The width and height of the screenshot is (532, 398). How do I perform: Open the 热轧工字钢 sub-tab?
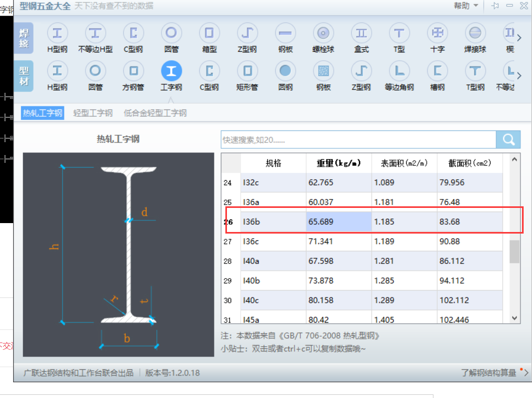point(43,113)
